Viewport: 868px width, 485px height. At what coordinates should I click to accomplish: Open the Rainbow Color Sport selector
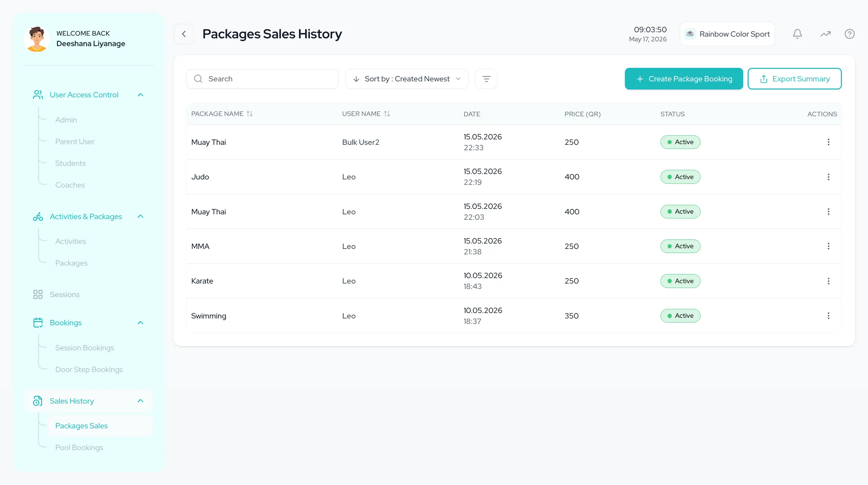tap(727, 34)
